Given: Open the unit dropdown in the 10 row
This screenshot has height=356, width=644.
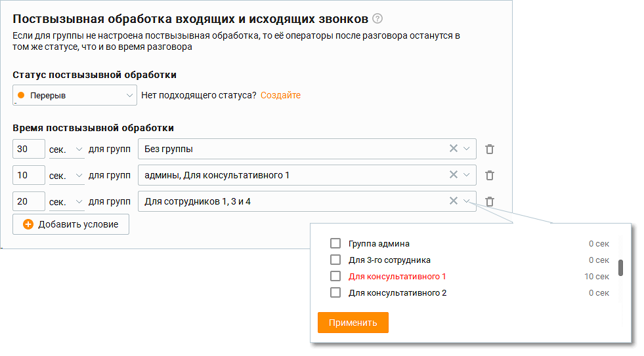Looking at the screenshot, I should click(x=66, y=176).
